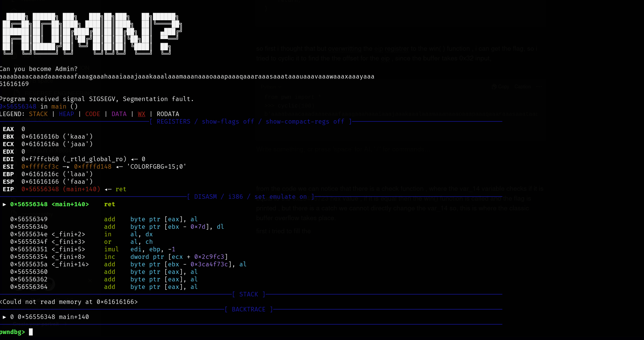Open the faded Python language dropdown
Viewport: 644px width, 340px height.
pyautogui.click(x=269, y=87)
